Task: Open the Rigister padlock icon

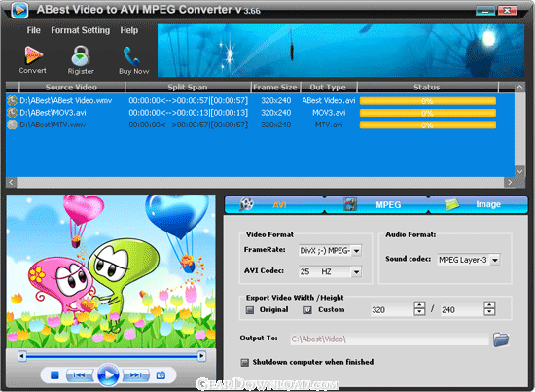Action: pyautogui.click(x=81, y=55)
